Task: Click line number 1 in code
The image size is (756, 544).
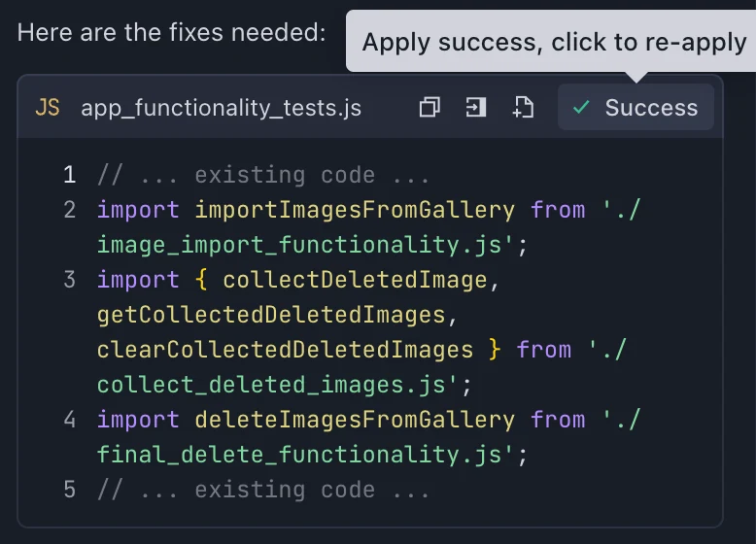Action: tap(69, 175)
